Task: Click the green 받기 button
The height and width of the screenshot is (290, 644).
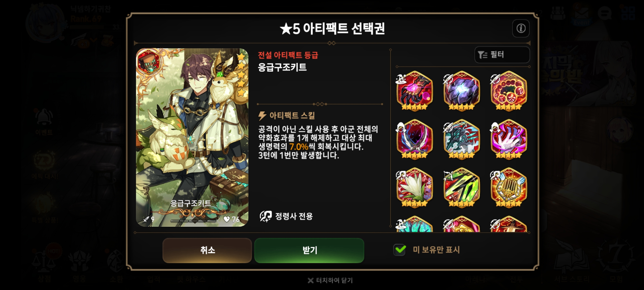Action: [x=309, y=250]
